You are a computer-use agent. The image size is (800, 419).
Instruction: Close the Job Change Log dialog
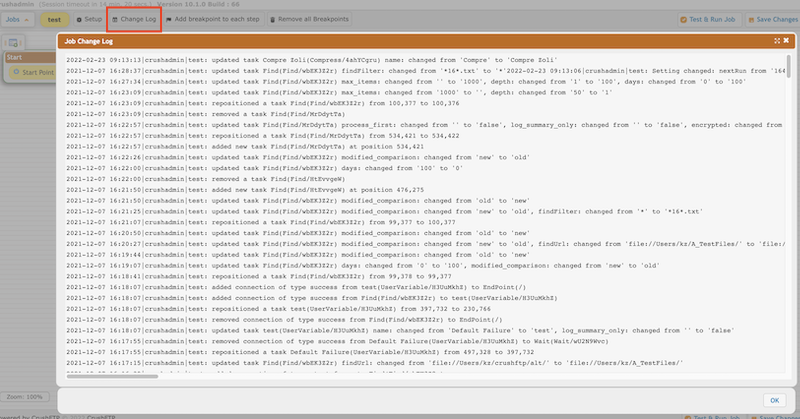(786, 40)
